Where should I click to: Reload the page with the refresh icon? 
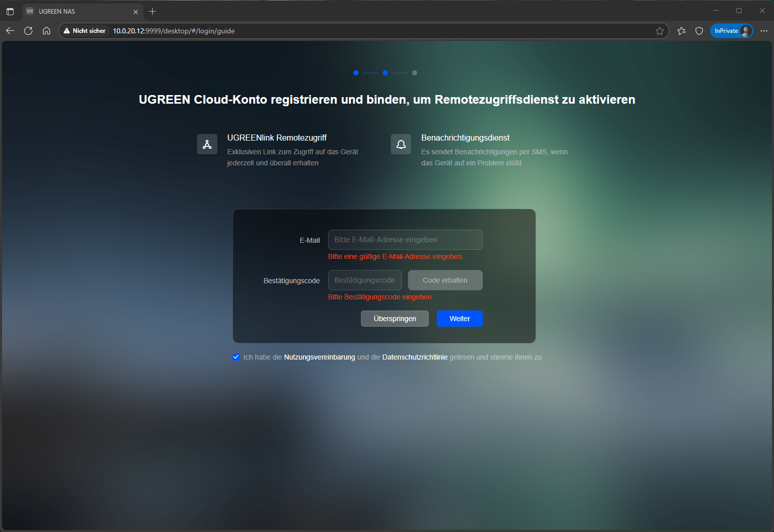pos(28,31)
